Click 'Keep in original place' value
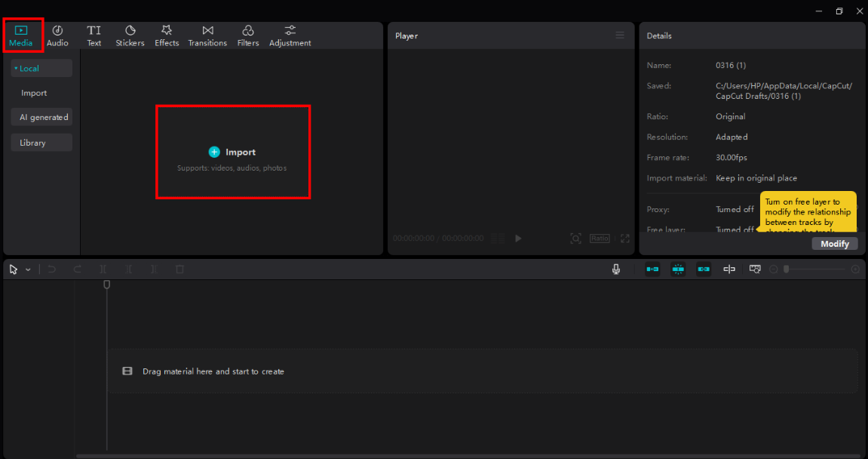Screen dimensions: 868x459 [756, 178]
